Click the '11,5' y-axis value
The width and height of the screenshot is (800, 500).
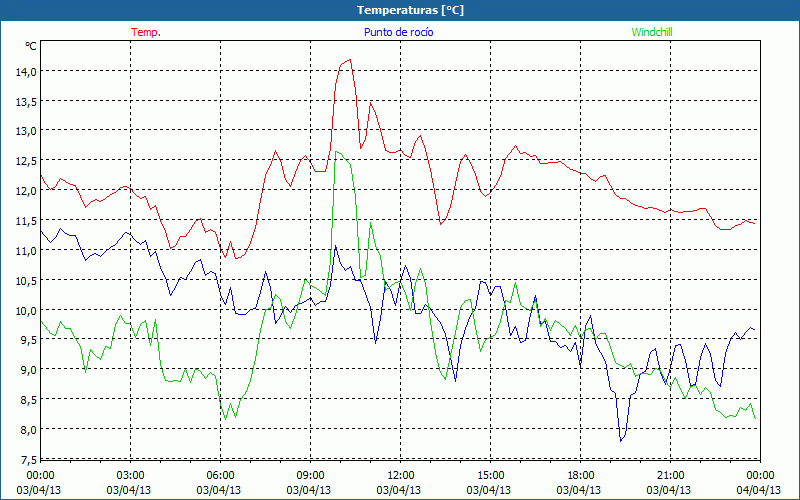pos(27,221)
